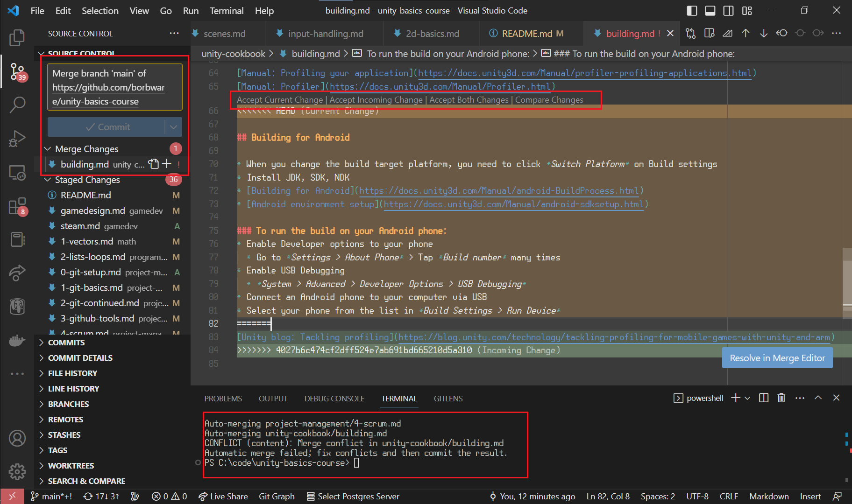The width and height of the screenshot is (852, 504).
Task: Open Live Share view in activity bar
Action: (x=17, y=273)
